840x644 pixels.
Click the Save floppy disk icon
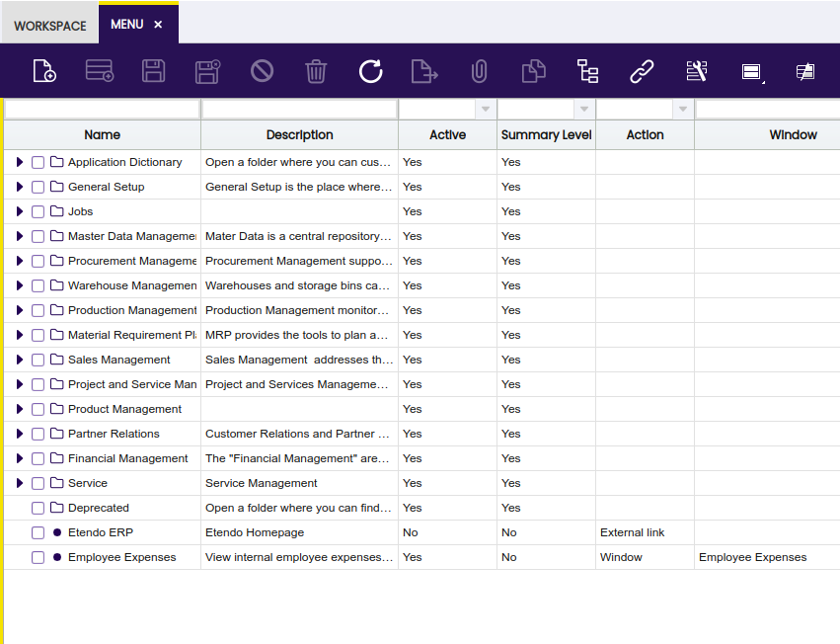(x=154, y=71)
